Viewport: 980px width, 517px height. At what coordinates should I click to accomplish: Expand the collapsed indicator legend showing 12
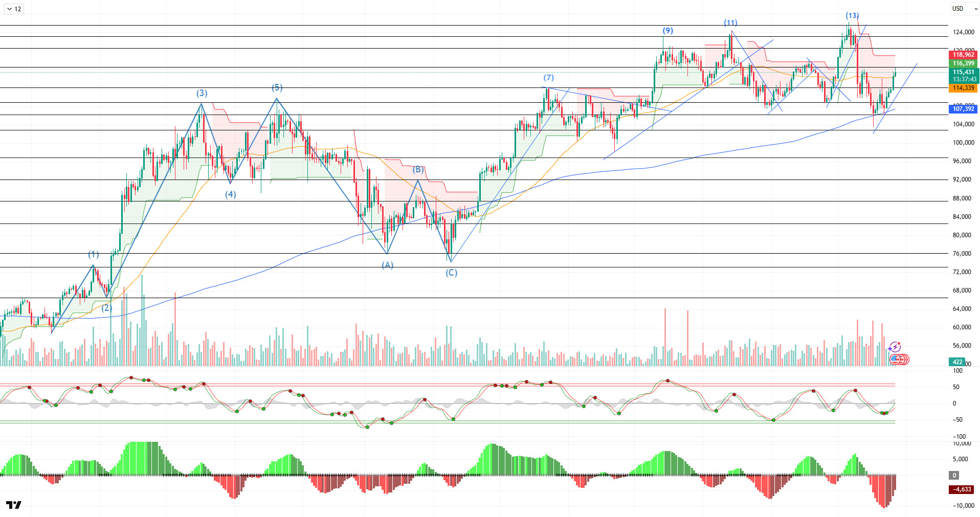[x=14, y=9]
